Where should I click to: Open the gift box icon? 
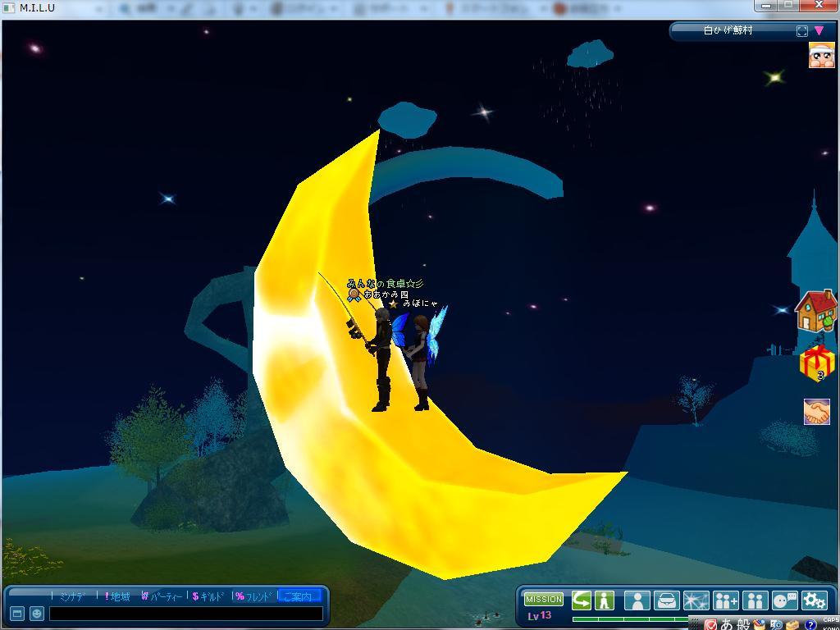coord(817,363)
